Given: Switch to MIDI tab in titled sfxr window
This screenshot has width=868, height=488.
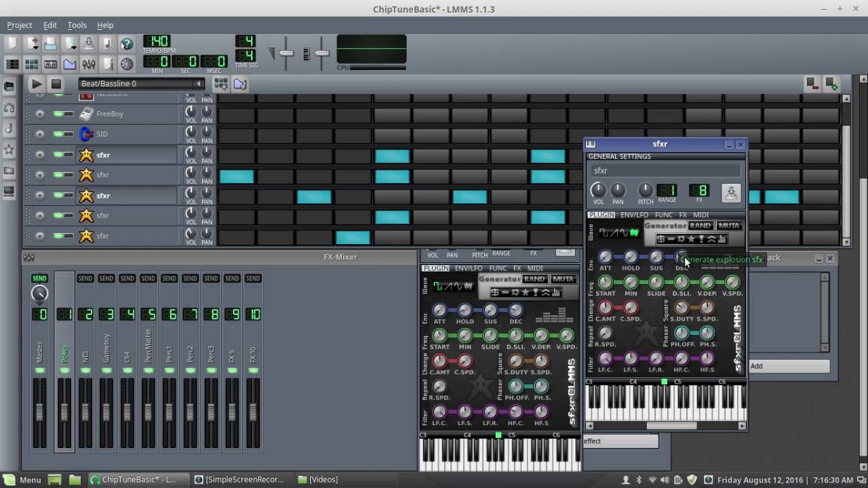Looking at the screenshot, I should pyautogui.click(x=701, y=215).
